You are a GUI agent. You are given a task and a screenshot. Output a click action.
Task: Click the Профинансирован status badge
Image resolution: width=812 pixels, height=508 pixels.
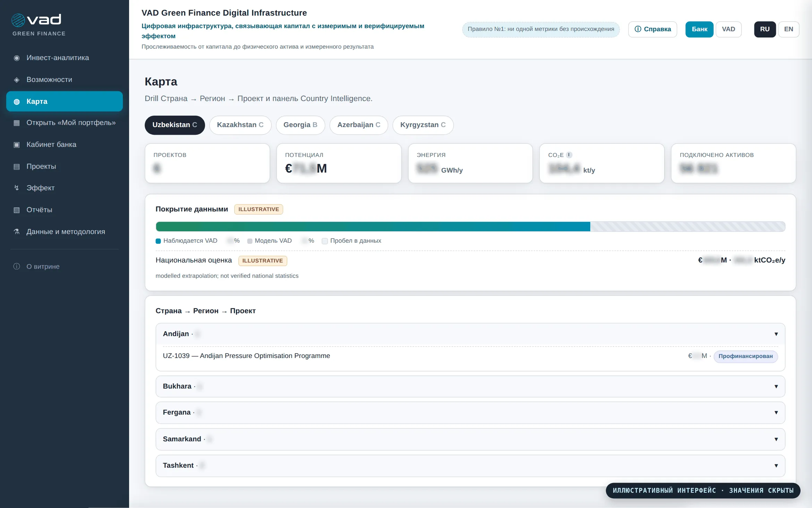745,356
